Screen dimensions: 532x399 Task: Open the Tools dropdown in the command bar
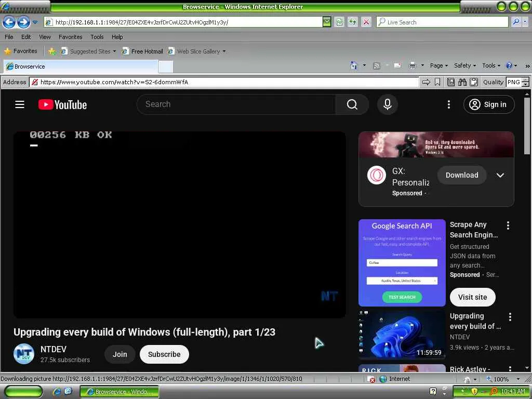coord(491,65)
